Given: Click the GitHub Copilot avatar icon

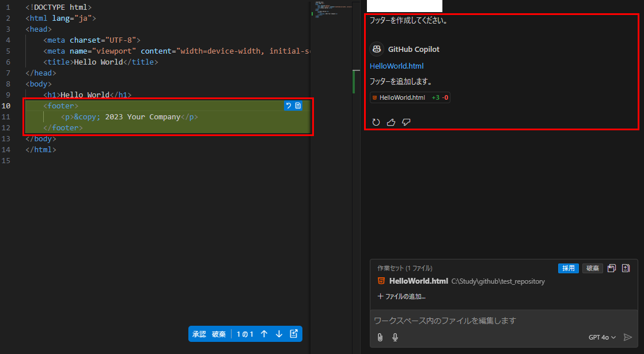Looking at the screenshot, I should coord(377,50).
